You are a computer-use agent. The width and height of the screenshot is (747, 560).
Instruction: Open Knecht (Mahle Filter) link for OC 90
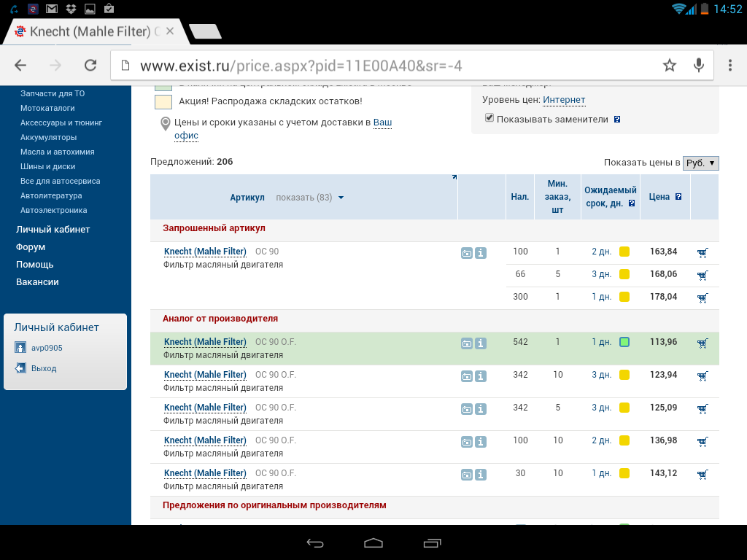click(x=205, y=252)
